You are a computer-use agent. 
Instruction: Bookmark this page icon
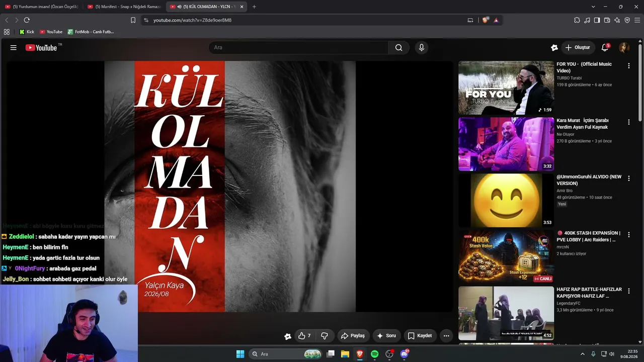point(133,20)
